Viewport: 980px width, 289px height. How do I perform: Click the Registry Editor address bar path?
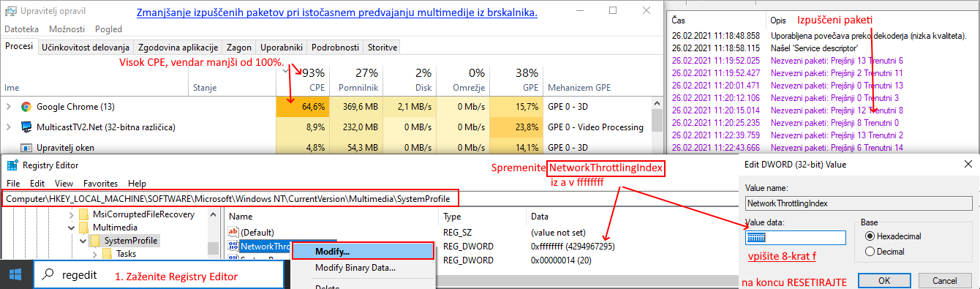point(230,198)
